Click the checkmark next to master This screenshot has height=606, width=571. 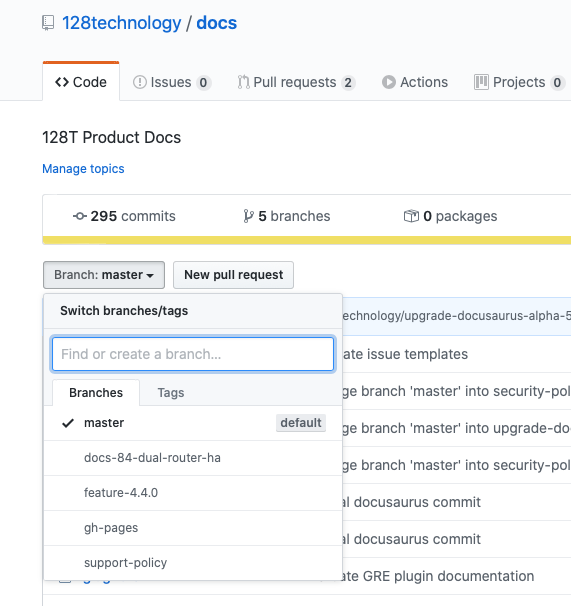tap(68, 423)
